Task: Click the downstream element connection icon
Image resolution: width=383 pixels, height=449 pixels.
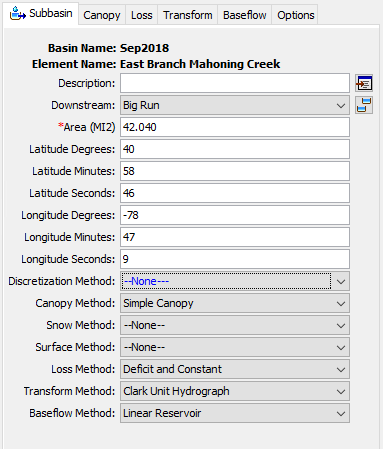Action: coord(364,105)
